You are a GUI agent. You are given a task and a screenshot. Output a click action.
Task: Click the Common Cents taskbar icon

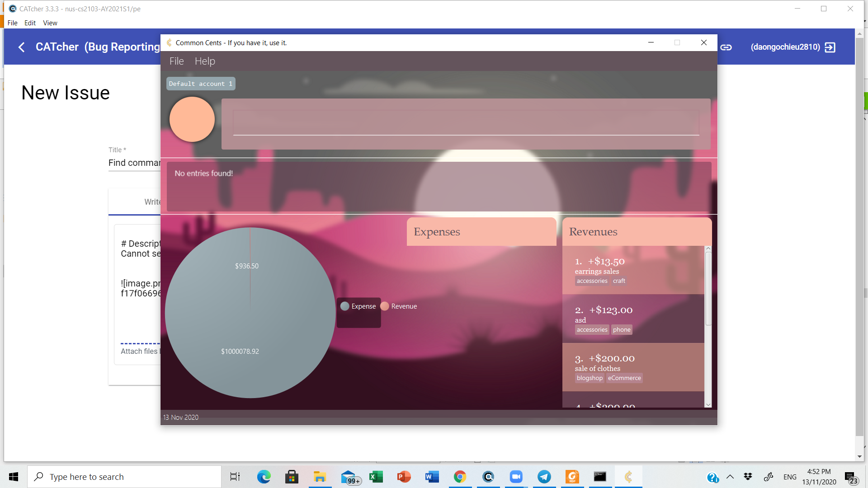(628, 477)
